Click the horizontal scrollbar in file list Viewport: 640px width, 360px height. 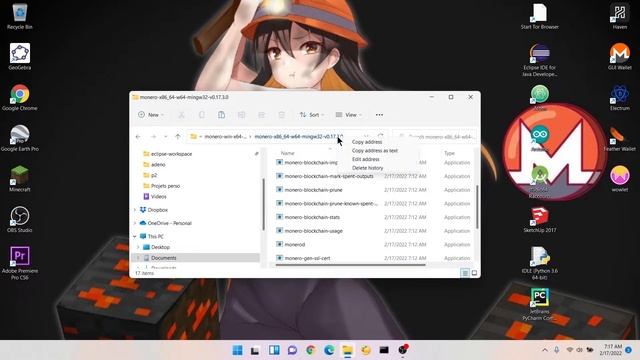(351, 265)
